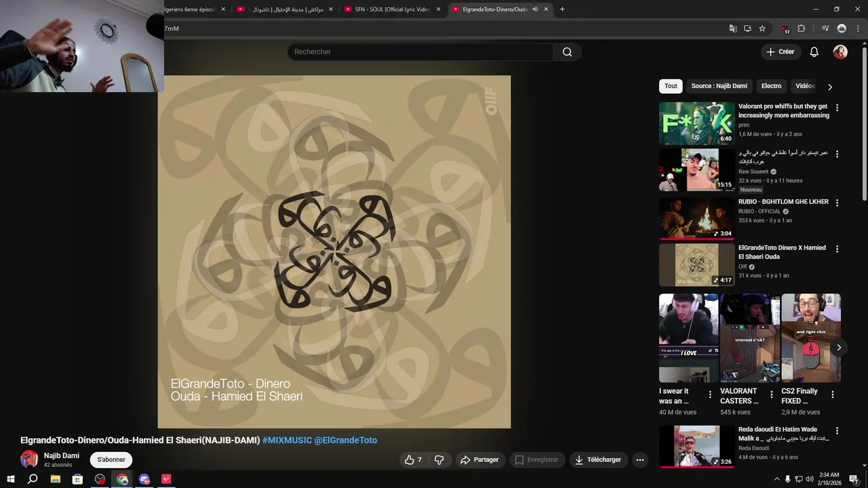Viewport: 868px width, 488px height.
Task: Like the video with thumbs up
Action: [x=413, y=460]
